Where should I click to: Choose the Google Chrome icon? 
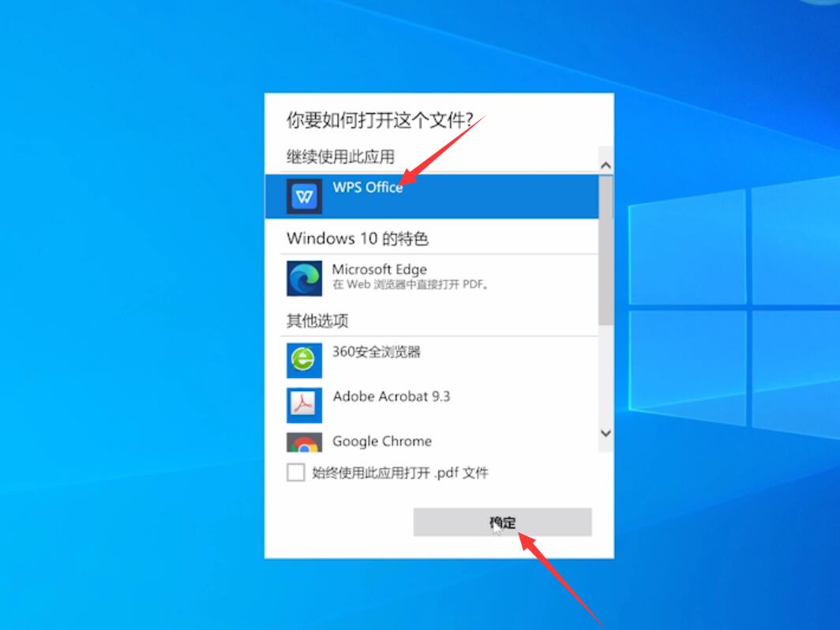coord(304,442)
